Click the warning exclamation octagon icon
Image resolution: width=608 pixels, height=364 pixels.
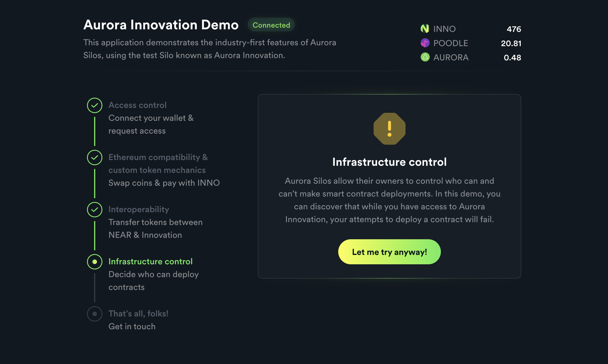(390, 129)
